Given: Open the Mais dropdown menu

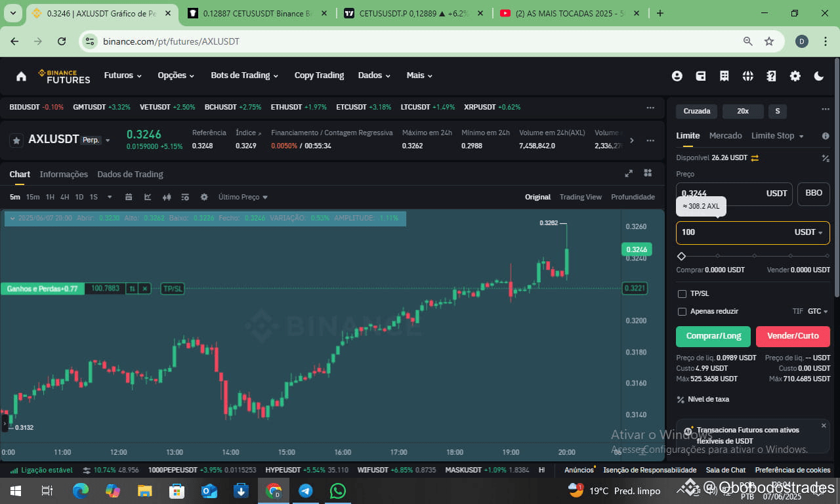Looking at the screenshot, I should [x=419, y=75].
